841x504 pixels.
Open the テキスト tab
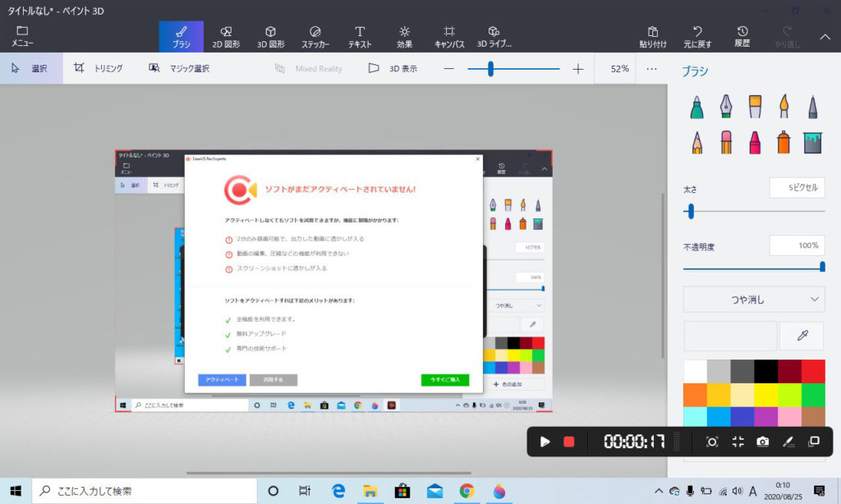click(360, 36)
